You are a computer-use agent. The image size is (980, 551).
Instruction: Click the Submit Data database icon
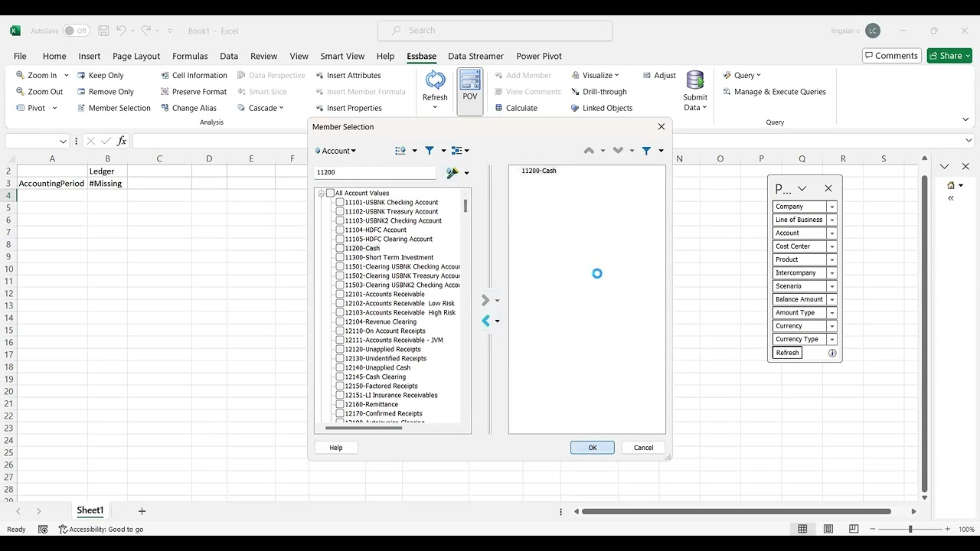point(695,80)
